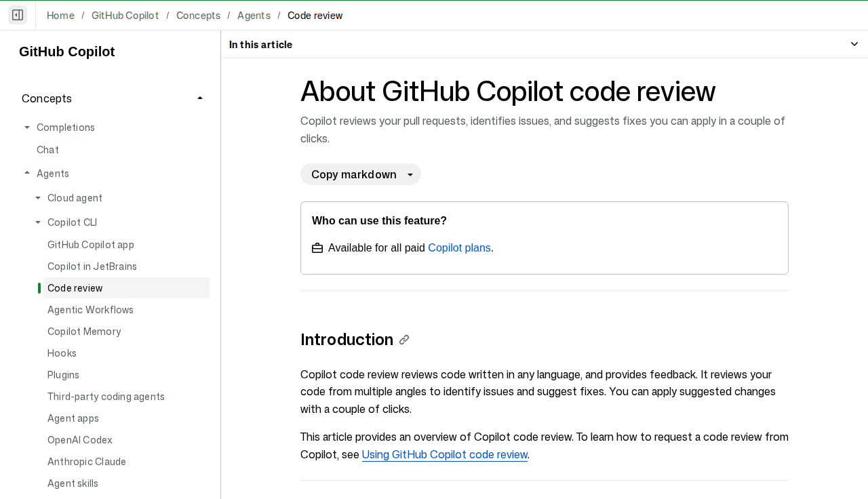This screenshot has height=499, width=868.
Task: Open Agentic Workflows sidebar item
Action: (x=90, y=310)
